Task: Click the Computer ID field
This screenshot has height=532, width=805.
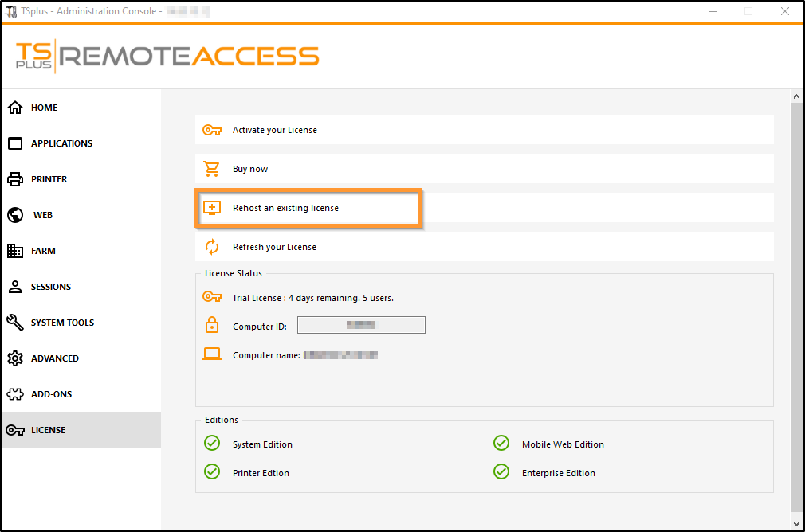Action: click(x=361, y=325)
